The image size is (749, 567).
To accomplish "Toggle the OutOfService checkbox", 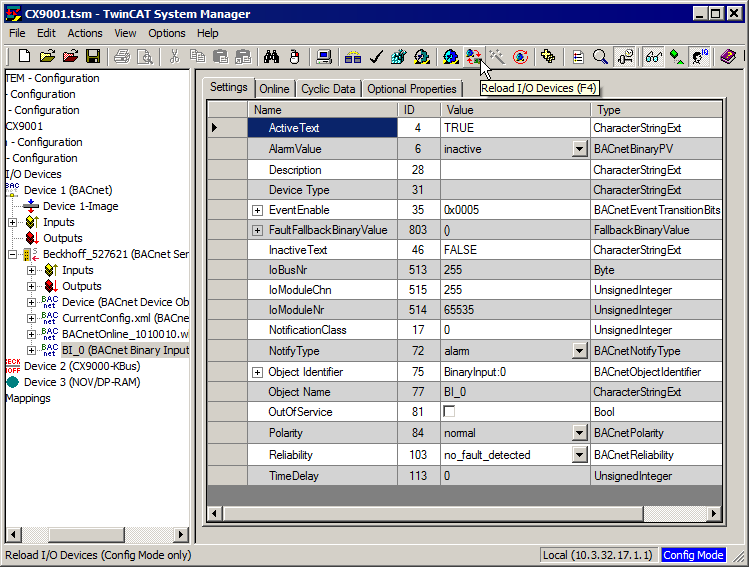I will point(449,411).
